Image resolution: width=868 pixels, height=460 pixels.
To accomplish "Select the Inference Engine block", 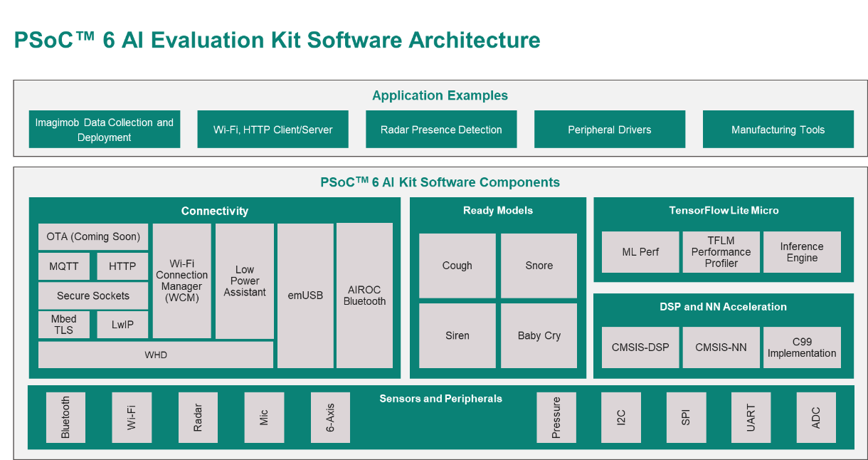I will point(802,252).
